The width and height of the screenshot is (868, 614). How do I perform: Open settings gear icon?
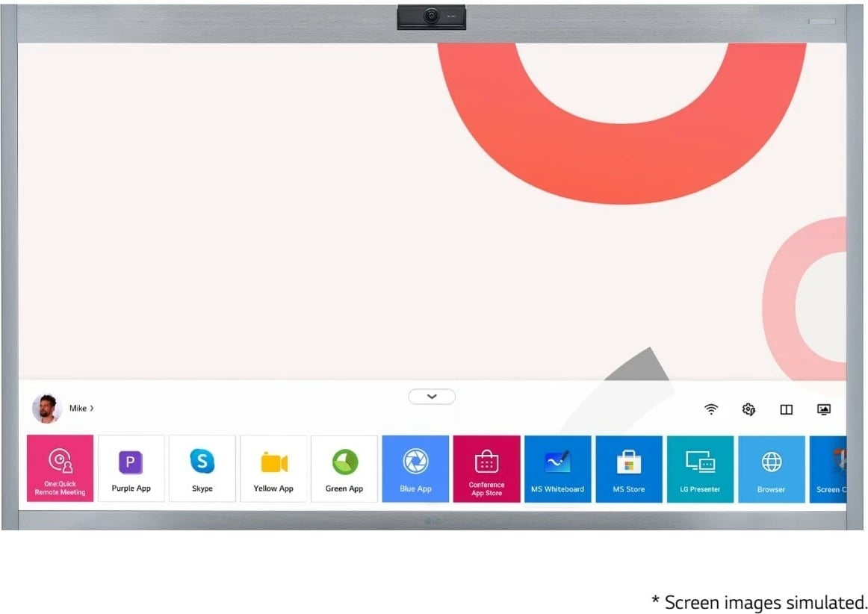(x=748, y=409)
